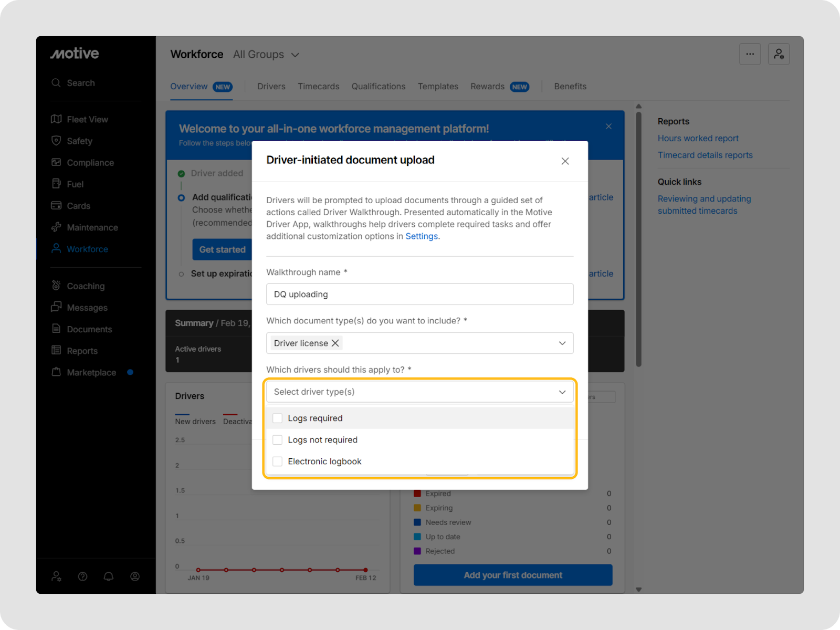Viewport: 840px width, 630px height.
Task: Open the Search icon in sidebar
Action: (x=56, y=83)
